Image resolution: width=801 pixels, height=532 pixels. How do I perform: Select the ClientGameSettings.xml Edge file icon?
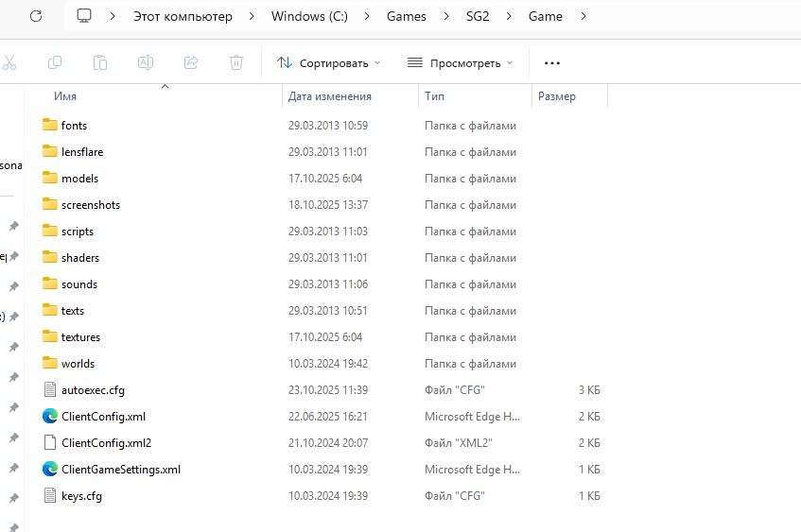tap(51, 469)
